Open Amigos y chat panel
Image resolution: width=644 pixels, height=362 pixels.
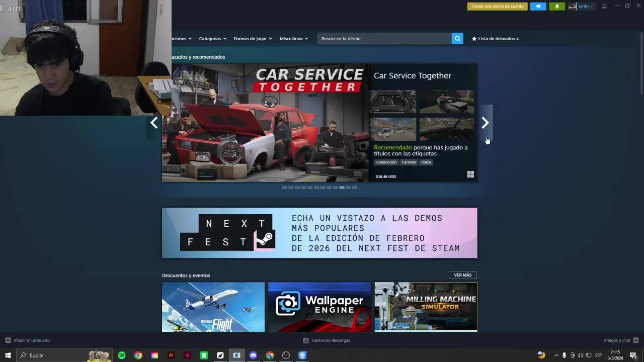621,340
